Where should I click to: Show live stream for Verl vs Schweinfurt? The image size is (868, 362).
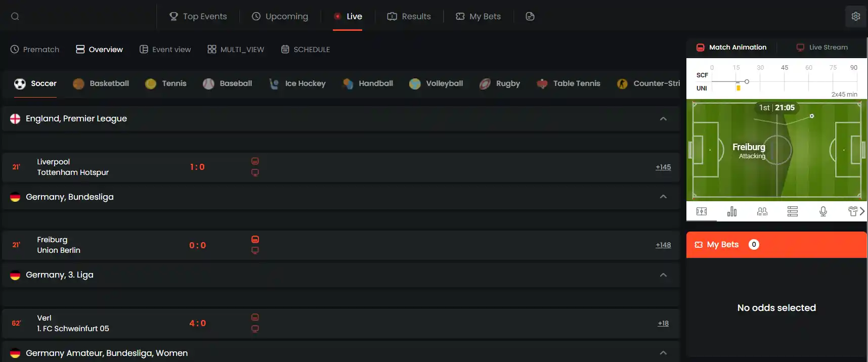click(x=255, y=329)
